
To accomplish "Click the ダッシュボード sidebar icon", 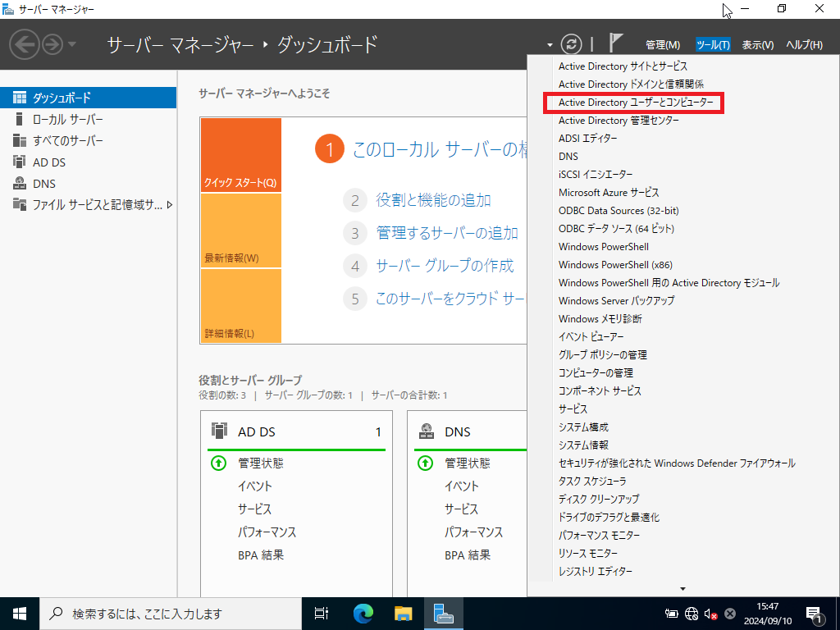I will click(x=20, y=98).
